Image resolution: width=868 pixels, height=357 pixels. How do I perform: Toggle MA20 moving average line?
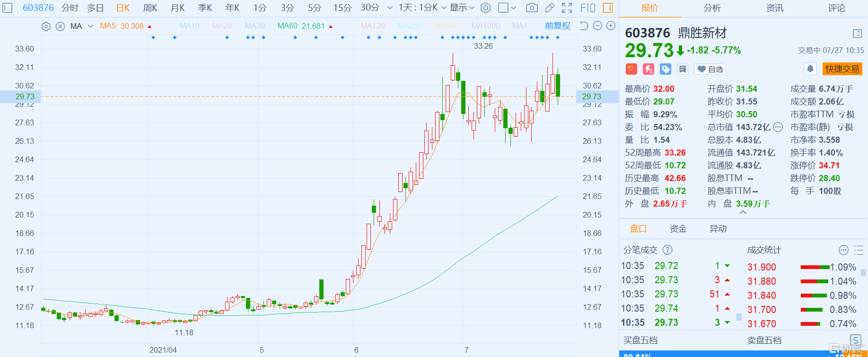(223, 26)
